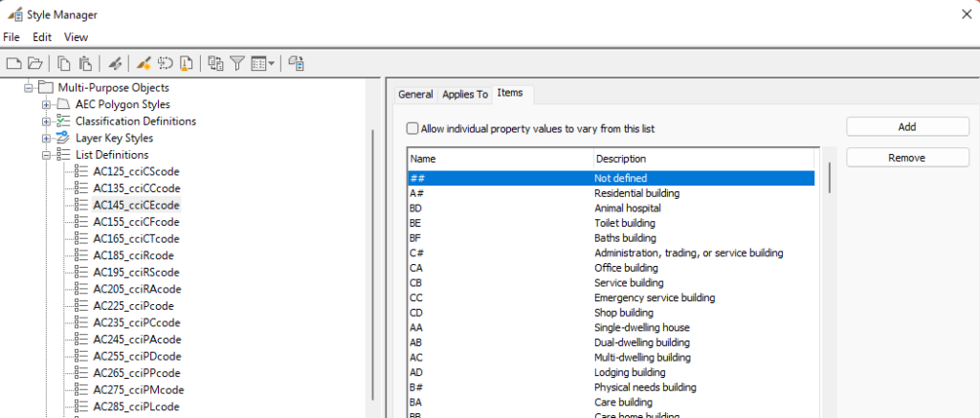The height and width of the screenshot is (418, 980).
Task: Select the '##' Not defined row
Action: (x=612, y=178)
